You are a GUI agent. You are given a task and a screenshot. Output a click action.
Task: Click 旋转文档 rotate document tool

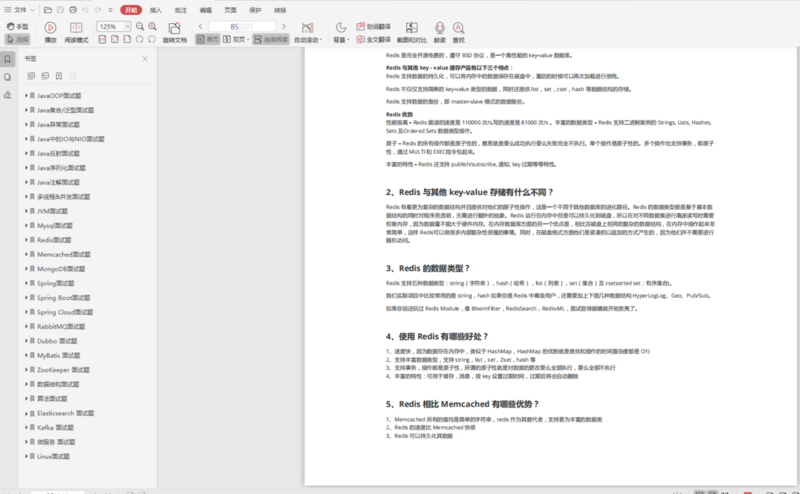[x=174, y=32]
